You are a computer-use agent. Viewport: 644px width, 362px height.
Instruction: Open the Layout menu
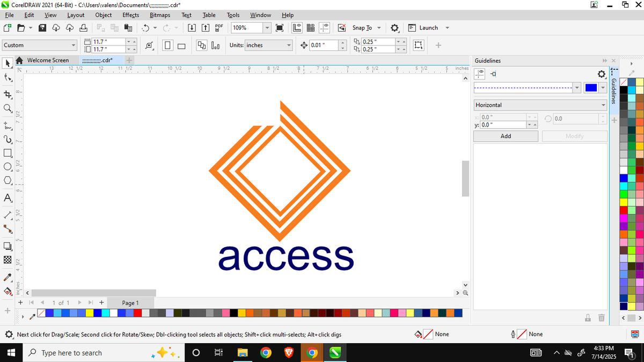tap(76, 15)
